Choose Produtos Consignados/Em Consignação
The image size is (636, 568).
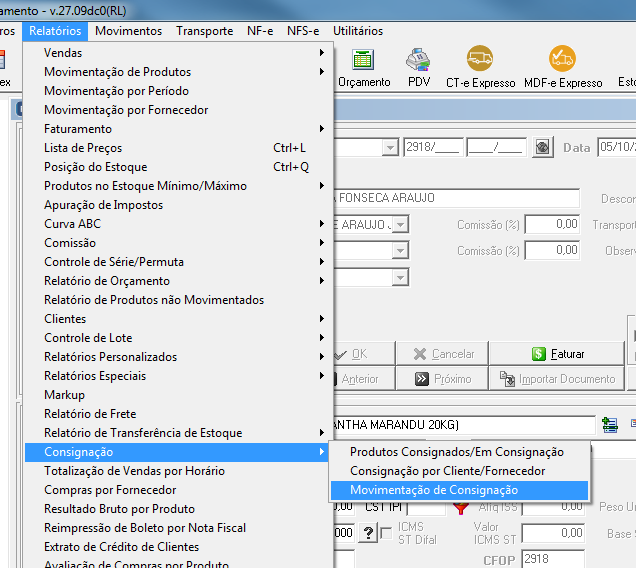pos(459,452)
